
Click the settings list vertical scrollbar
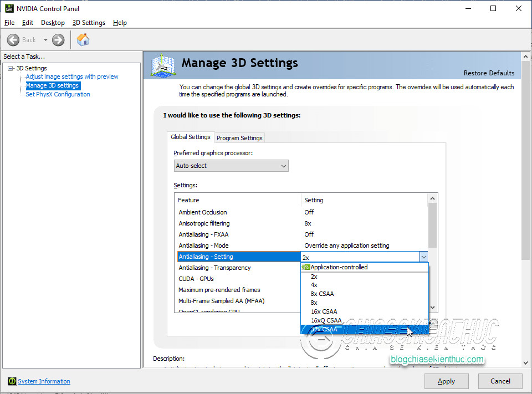point(433,224)
